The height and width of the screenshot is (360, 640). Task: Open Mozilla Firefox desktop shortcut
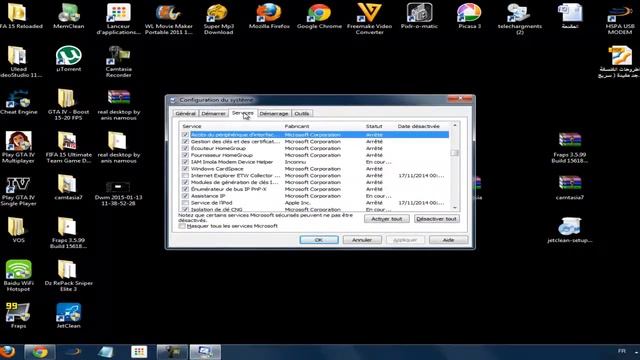click(x=269, y=16)
